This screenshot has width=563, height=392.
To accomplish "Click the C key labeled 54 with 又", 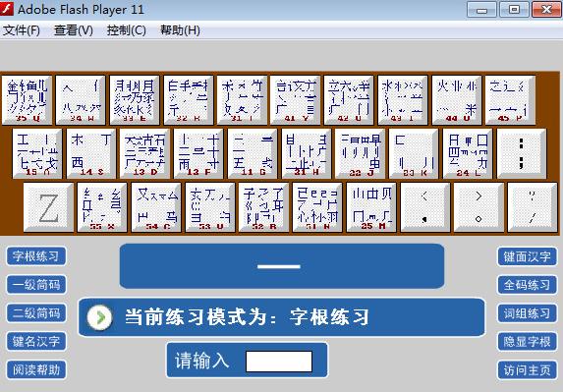I will tap(156, 207).
